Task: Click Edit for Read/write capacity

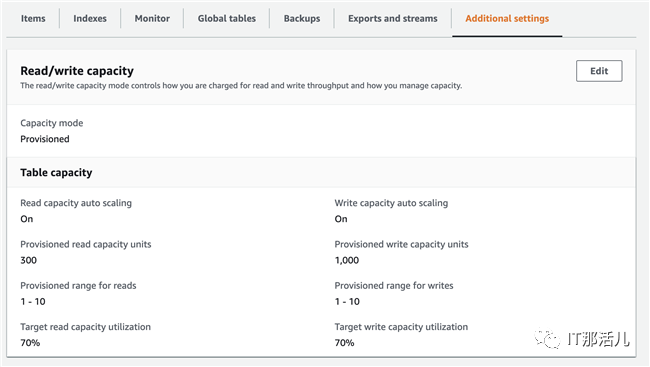Action: point(599,71)
